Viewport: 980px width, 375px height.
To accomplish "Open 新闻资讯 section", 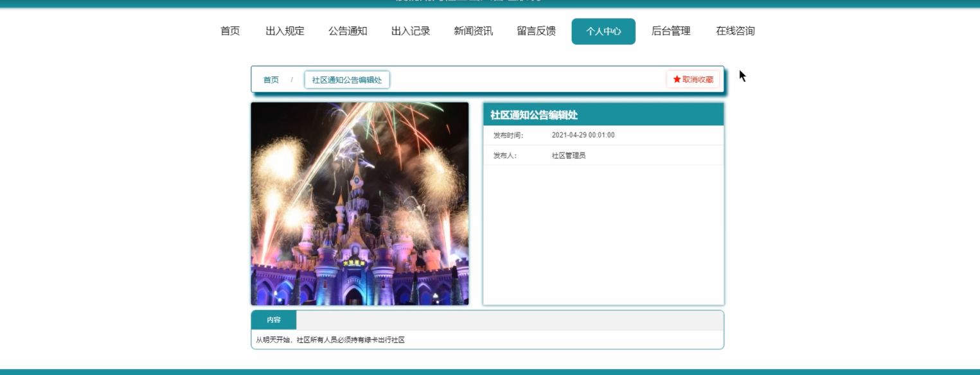I will (474, 31).
